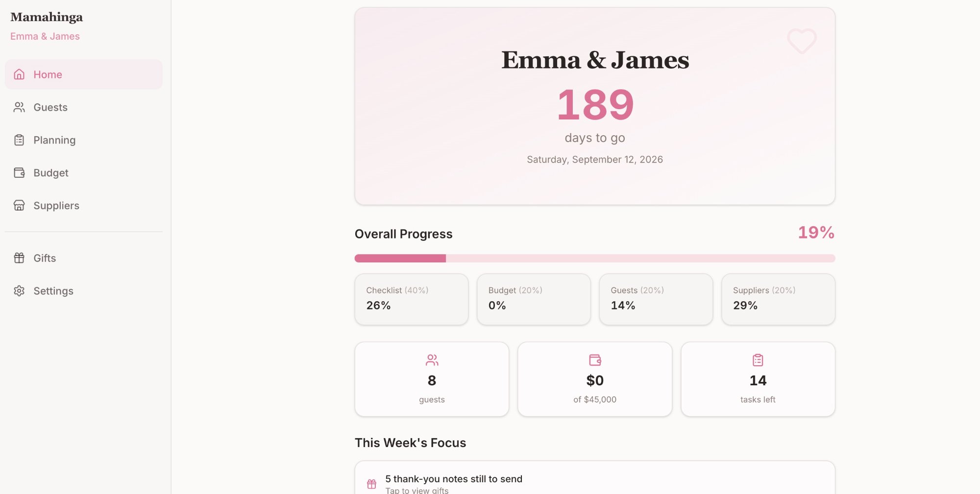This screenshot has width=980, height=494.
Task: Open the 8 guests summary card
Action: click(x=432, y=379)
